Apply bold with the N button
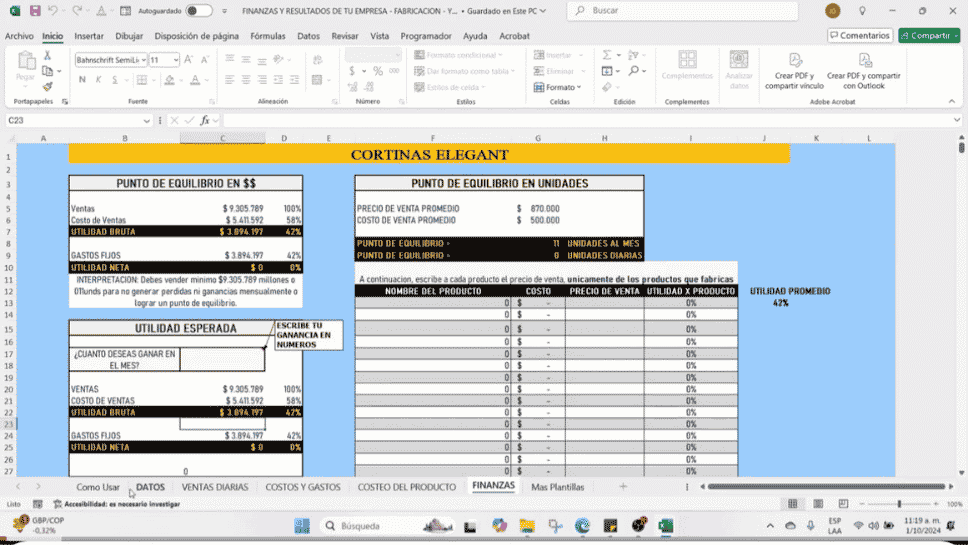 tap(82, 80)
